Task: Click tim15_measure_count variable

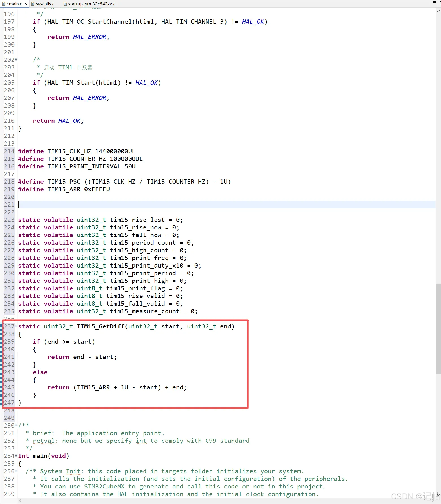Action: click(x=144, y=311)
